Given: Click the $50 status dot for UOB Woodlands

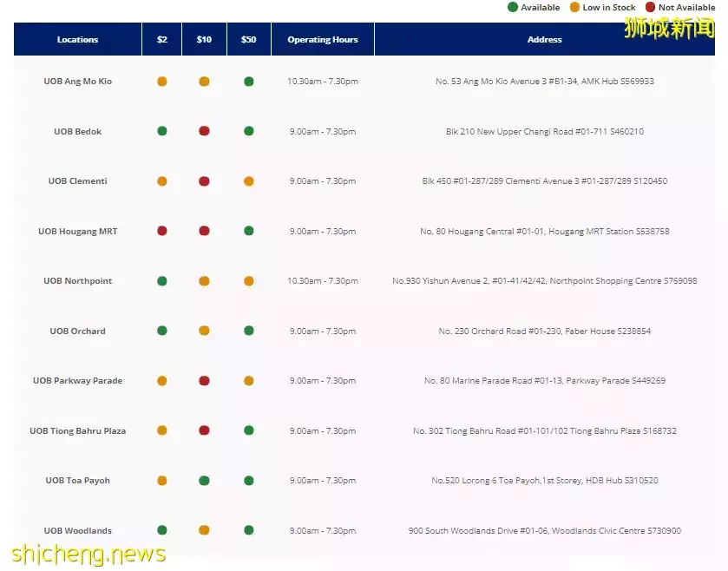Looking at the screenshot, I should 249,530.
